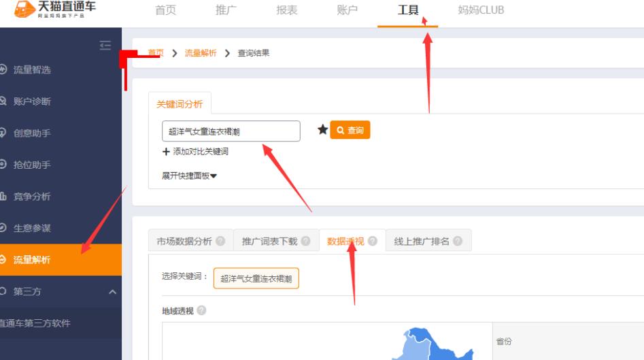Click the 省份 column header
The image size is (644, 360).
504,341
